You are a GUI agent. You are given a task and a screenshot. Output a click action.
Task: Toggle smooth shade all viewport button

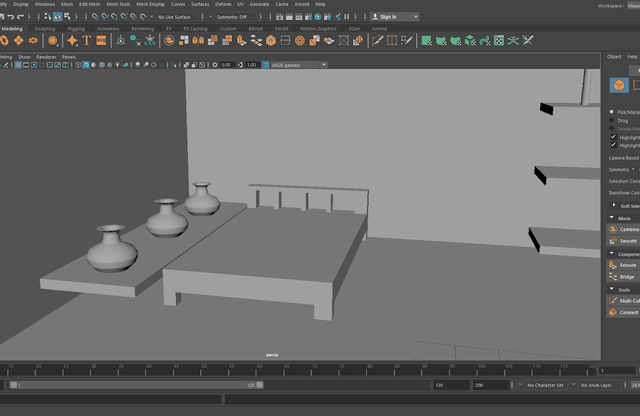[86, 65]
